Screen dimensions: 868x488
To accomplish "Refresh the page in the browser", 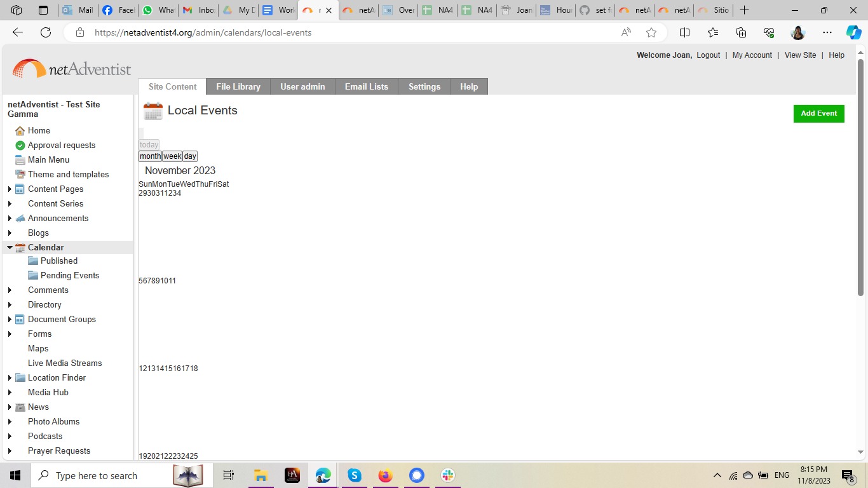I will coord(46,32).
